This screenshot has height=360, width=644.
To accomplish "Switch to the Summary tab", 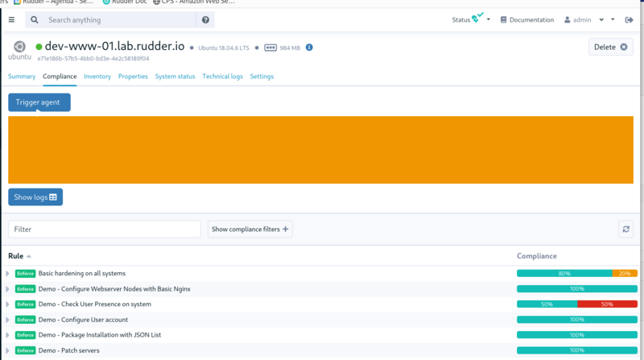I will (22, 77).
